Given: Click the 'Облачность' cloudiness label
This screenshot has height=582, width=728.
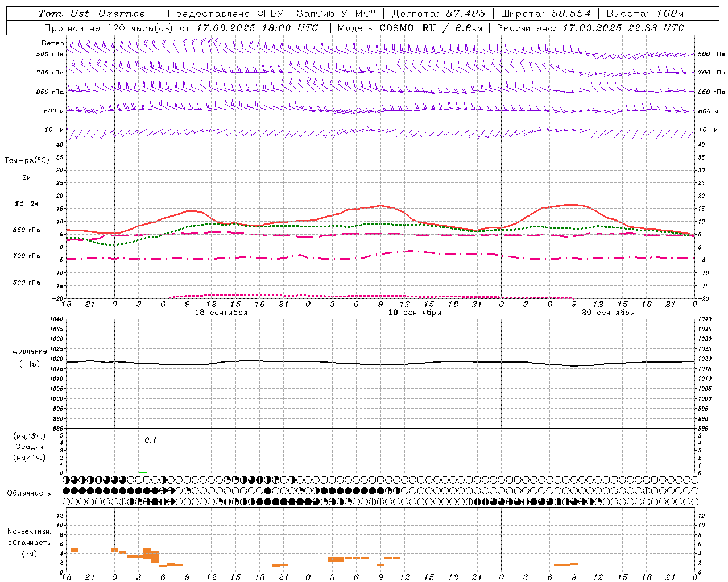Looking at the screenshot, I should pyautogui.click(x=29, y=493).
